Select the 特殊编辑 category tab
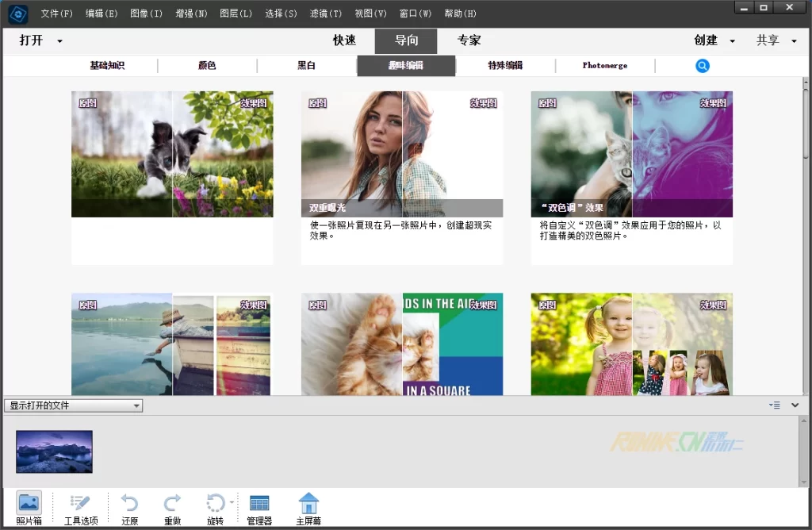 [x=505, y=66]
